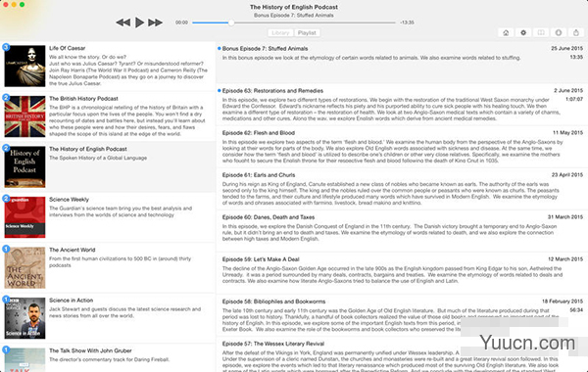The width and height of the screenshot is (588, 372).
Task: Click unplayed badge on Science Weekly
Action: (6, 198)
